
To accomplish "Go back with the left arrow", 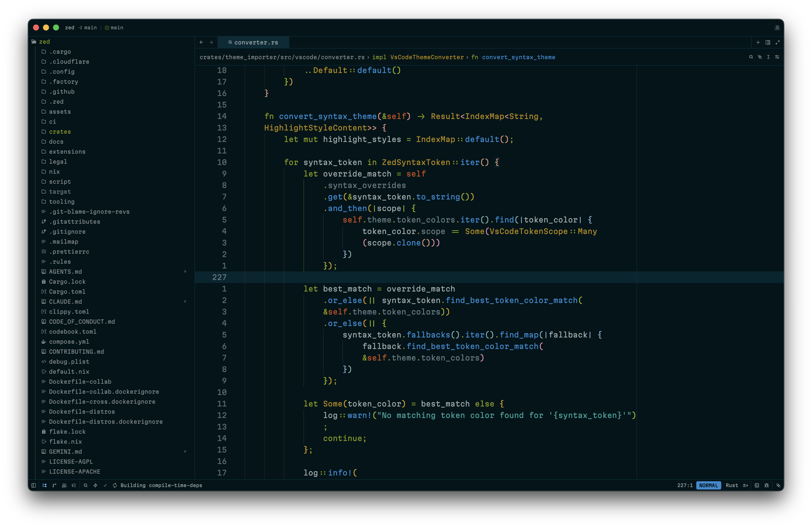I will (201, 42).
